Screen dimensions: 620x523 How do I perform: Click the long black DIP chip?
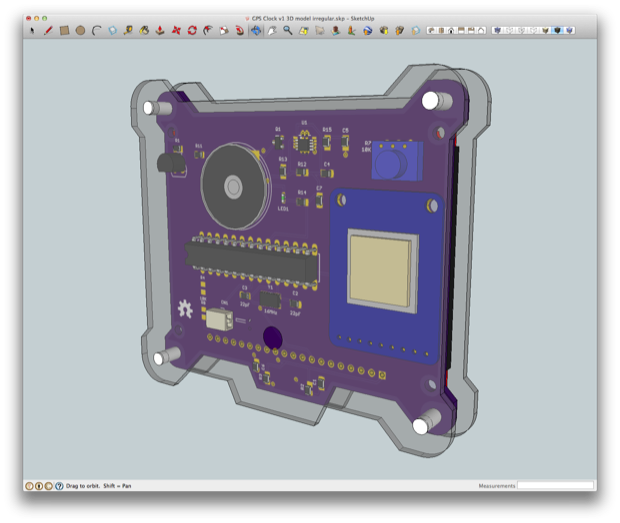[251, 261]
